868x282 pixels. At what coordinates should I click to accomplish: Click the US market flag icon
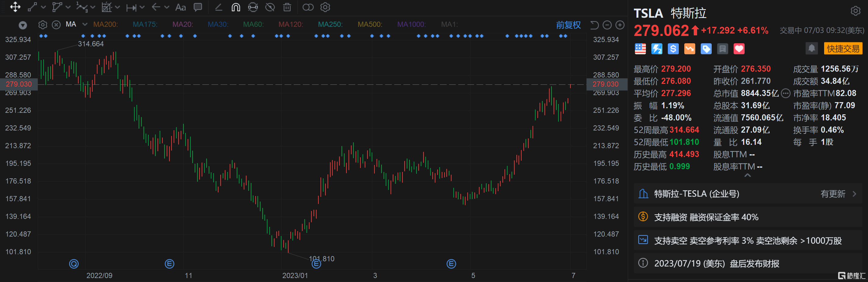[640, 49]
